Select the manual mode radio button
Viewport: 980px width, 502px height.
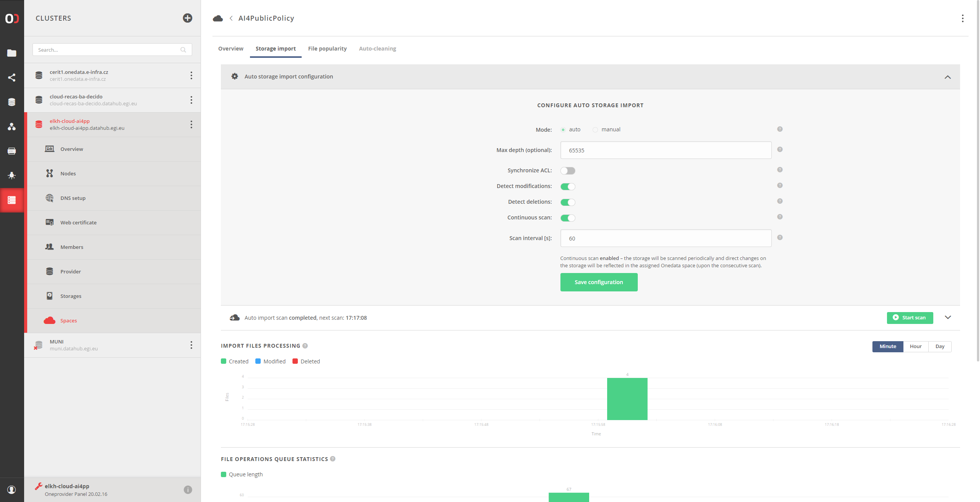click(x=595, y=130)
